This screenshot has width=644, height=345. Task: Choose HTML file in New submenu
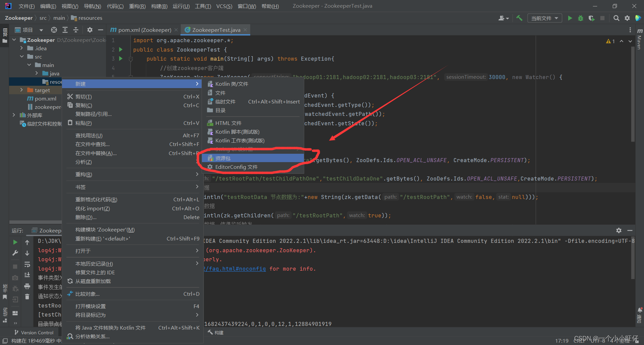(253, 123)
